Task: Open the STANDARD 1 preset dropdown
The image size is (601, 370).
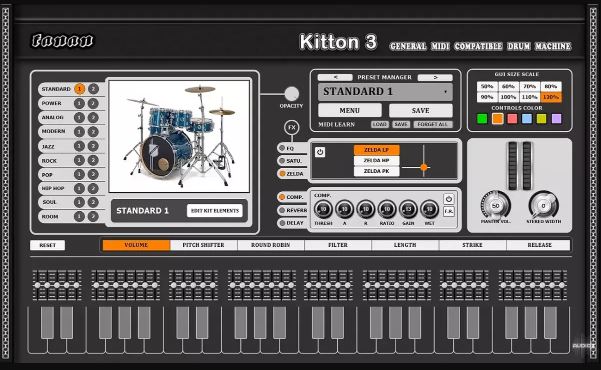Action: tap(385, 92)
